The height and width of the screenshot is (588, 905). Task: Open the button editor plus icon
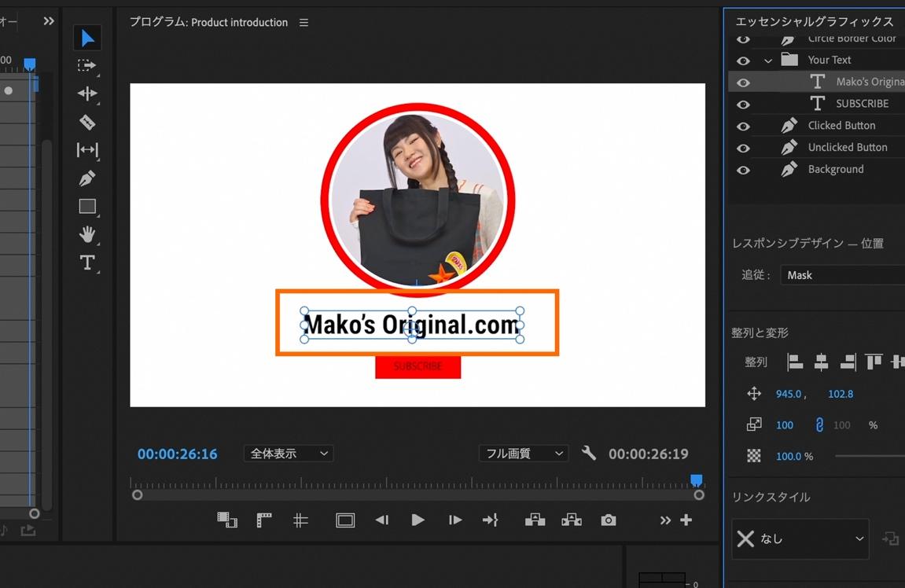point(686,520)
